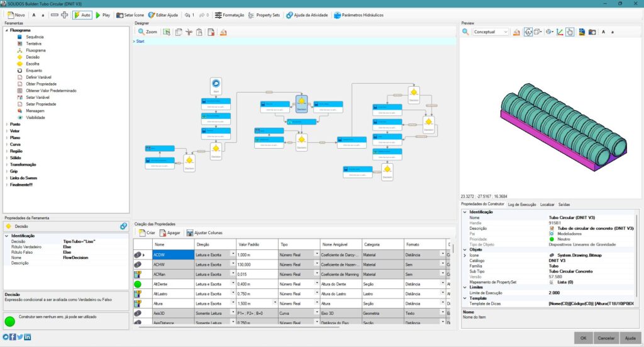Expand the Sólido tree group
The width and height of the screenshot is (644, 347).
[6, 158]
